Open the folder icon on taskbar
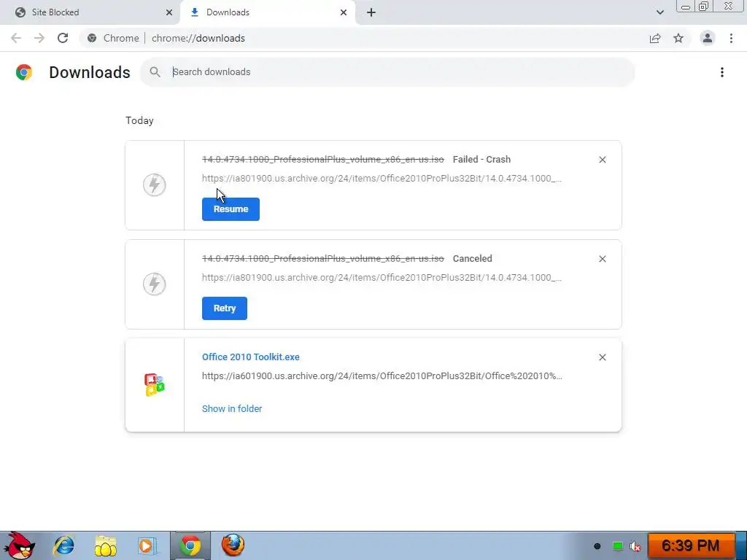The height and width of the screenshot is (560, 747). click(105, 545)
